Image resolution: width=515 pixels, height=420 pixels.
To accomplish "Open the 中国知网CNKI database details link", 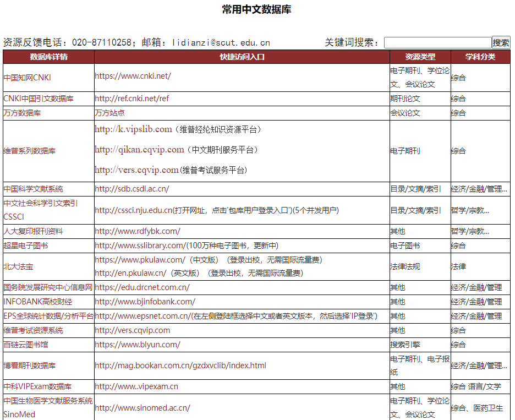I will point(28,78).
